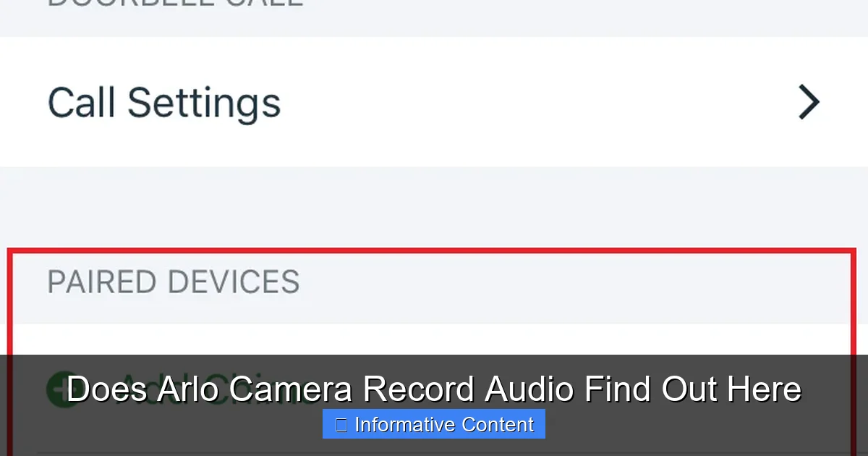Screen dimensions: 868x456
Task: Click the Informative Content badge
Action: tap(433, 425)
